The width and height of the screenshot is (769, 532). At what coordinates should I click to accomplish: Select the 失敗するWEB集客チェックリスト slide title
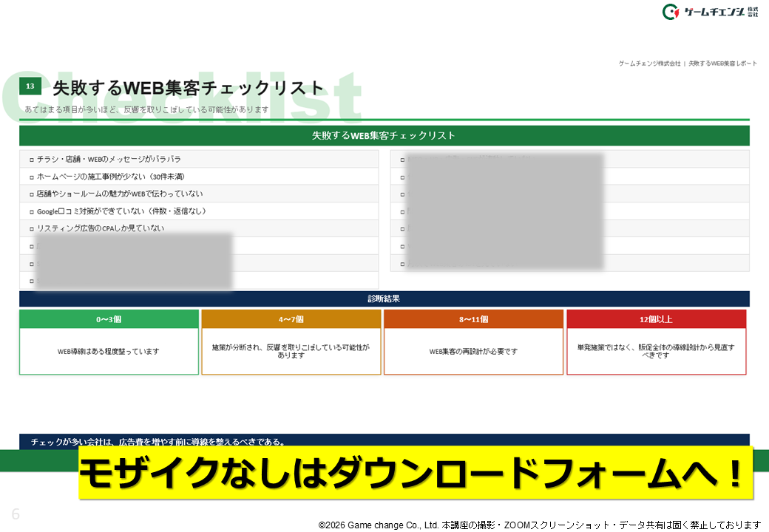pyautogui.click(x=189, y=88)
